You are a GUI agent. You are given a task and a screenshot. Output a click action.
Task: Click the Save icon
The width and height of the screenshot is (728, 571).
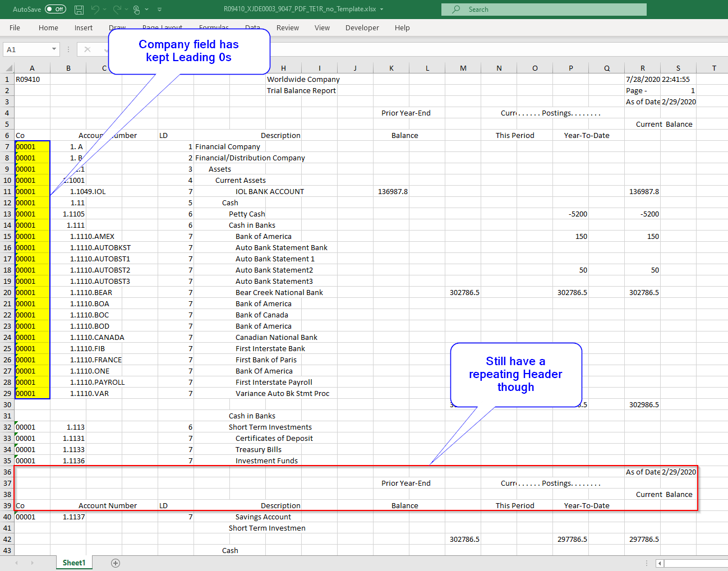(79, 9)
